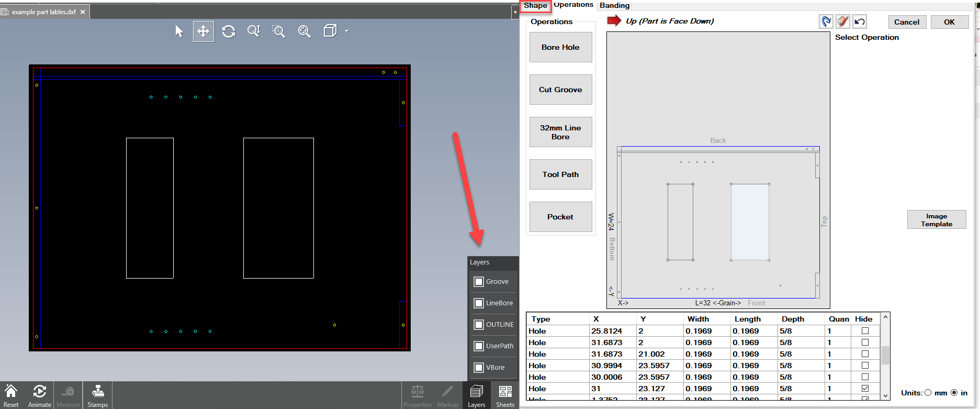
Task: Select in units radio button
Action: [954, 393]
